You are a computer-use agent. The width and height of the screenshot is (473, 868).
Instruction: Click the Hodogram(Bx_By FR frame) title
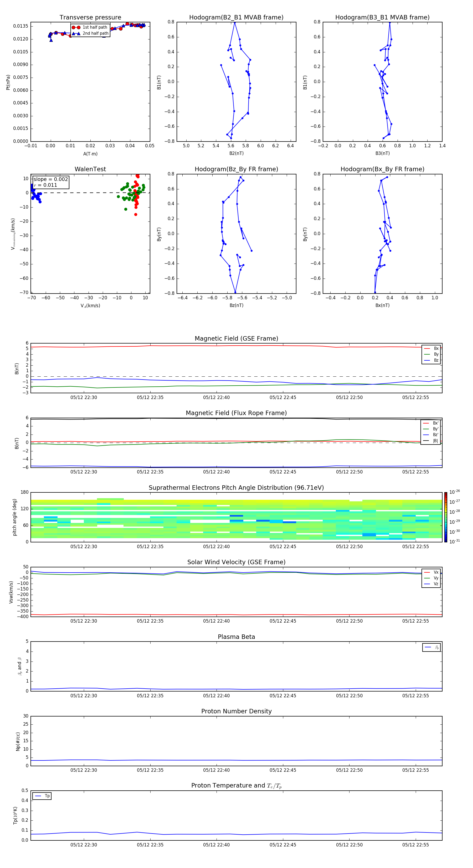click(x=382, y=169)
